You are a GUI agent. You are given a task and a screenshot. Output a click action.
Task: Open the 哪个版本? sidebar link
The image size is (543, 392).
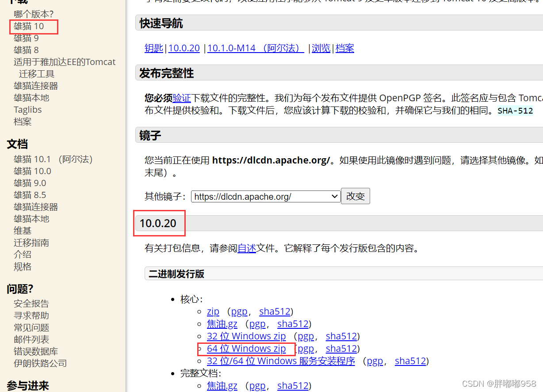34,14
